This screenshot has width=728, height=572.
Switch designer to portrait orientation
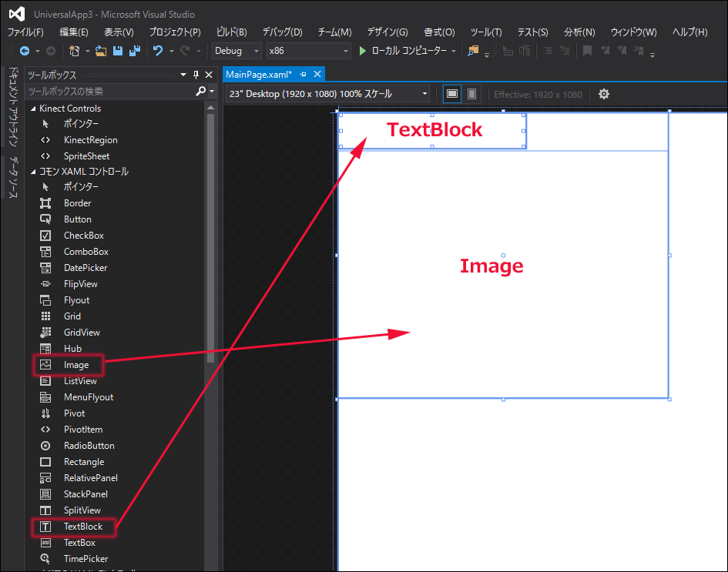click(471, 94)
